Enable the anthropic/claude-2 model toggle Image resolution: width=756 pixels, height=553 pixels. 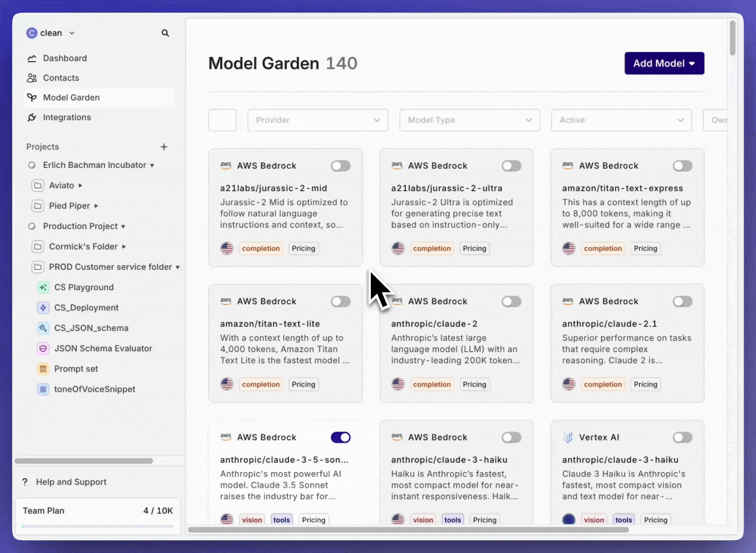(512, 302)
